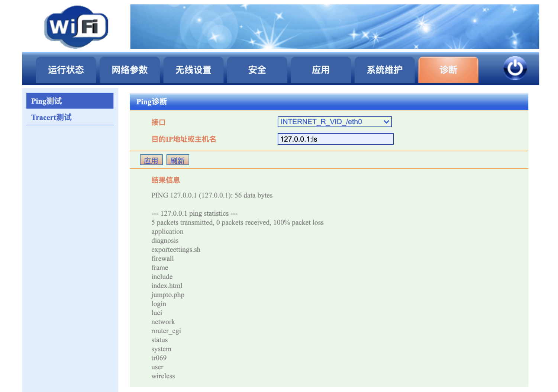Click the 结果信息 results heading
The width and height of the screenshot is (558, 392).
click(x=165, y=180)
